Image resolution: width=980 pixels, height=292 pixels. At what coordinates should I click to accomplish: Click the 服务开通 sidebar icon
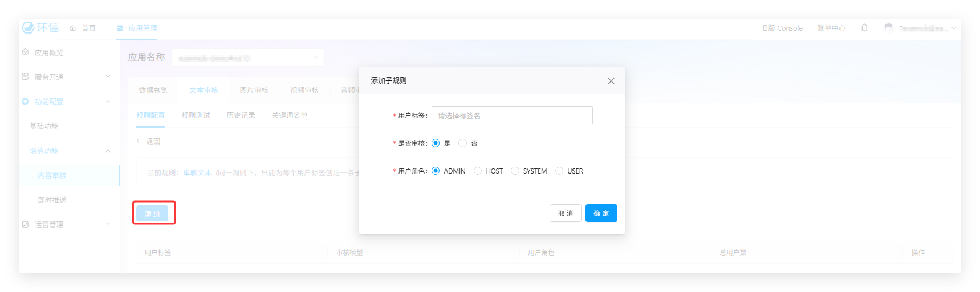tap(25, 77)
